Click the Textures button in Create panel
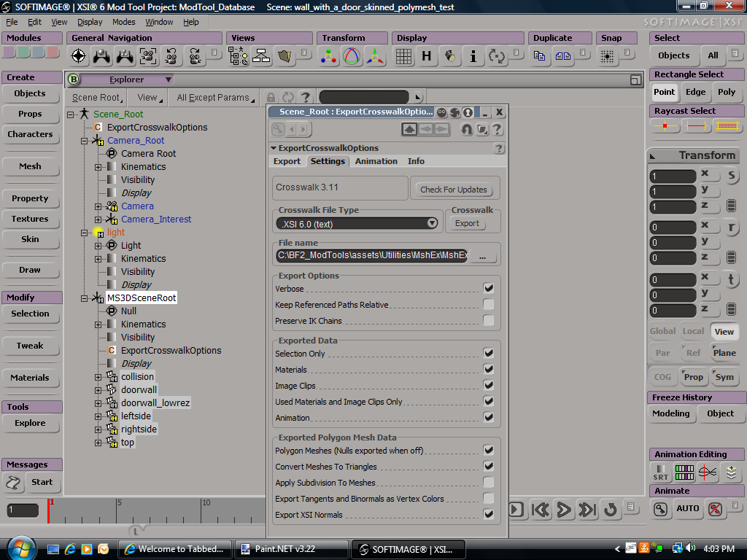747x560 pixels. [30, 219]
